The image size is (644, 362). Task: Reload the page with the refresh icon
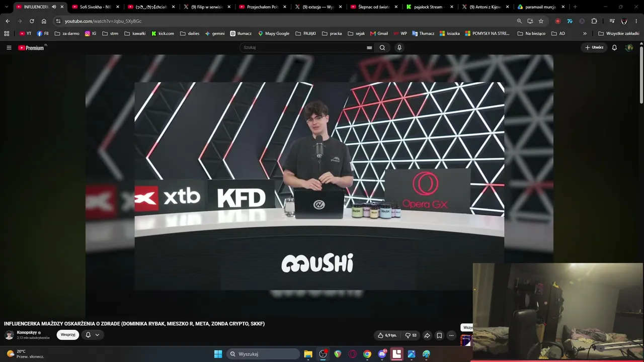[32, 21]
